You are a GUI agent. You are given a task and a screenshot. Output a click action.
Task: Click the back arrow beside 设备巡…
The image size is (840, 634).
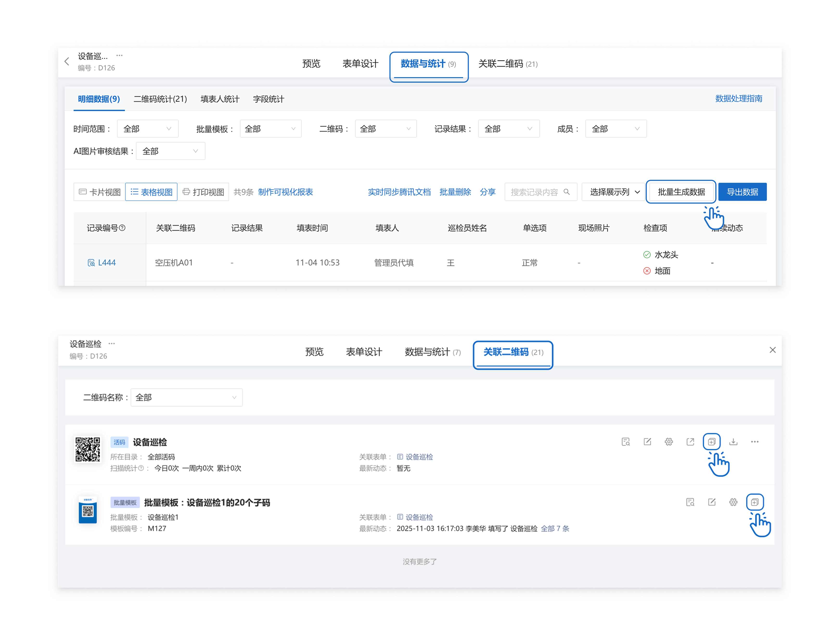(67, 61)
